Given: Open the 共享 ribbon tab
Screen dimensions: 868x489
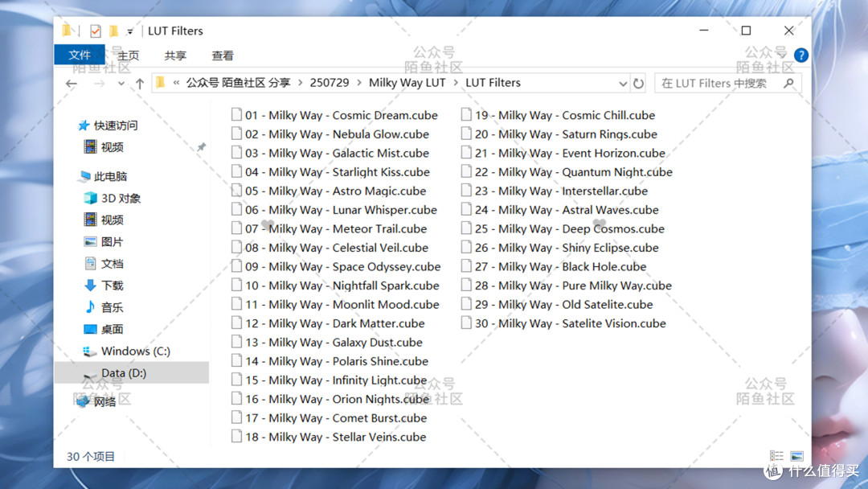Looking at the screenshot, I should pos(175,55).
